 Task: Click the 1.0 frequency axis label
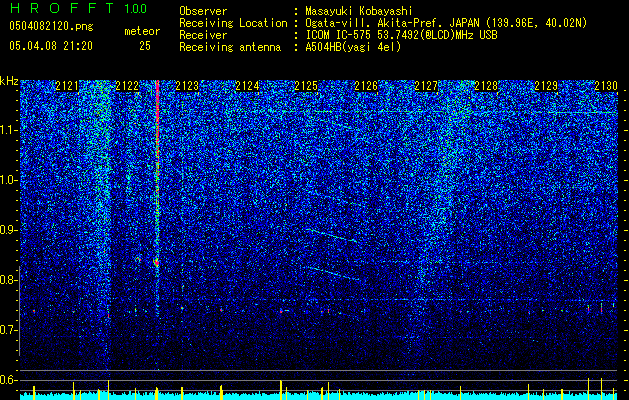click(x=9, y=180)
